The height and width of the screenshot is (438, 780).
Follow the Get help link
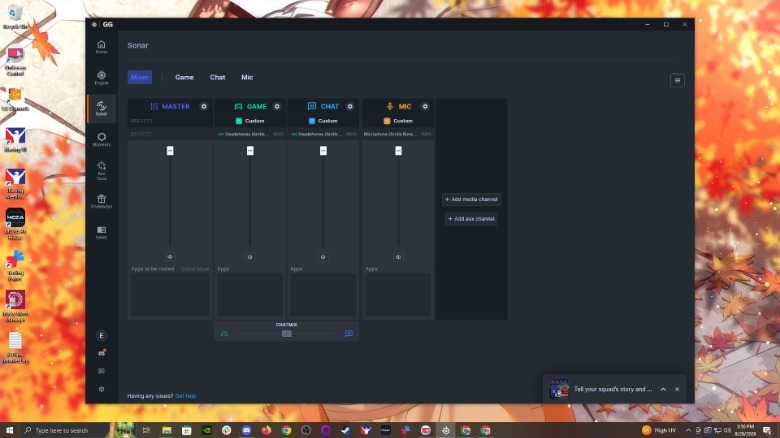coord(186,396)
